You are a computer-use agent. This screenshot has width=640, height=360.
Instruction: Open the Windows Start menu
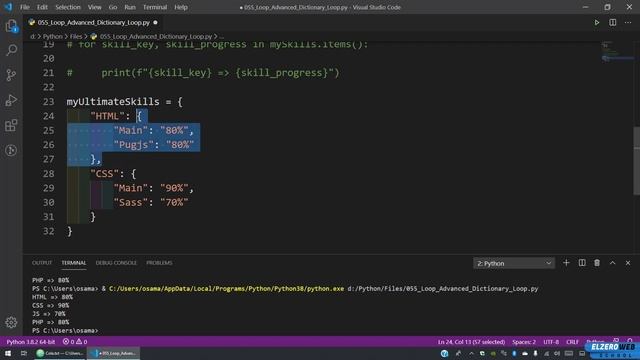pos(8,353)
